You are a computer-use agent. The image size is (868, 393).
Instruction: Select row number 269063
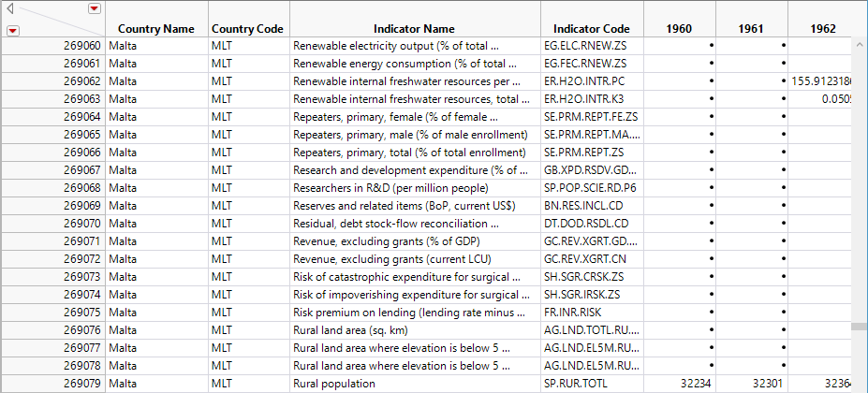point(52,99)
